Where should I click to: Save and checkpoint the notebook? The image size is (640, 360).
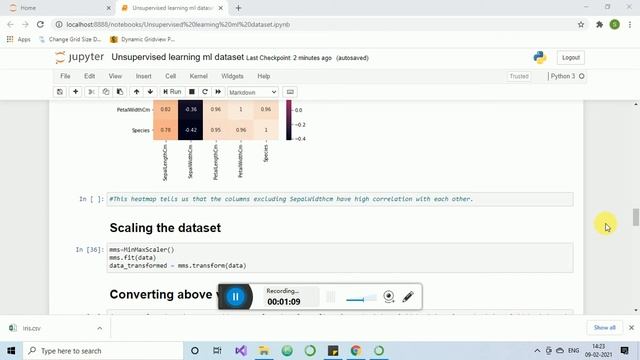(x=60, y=92)
